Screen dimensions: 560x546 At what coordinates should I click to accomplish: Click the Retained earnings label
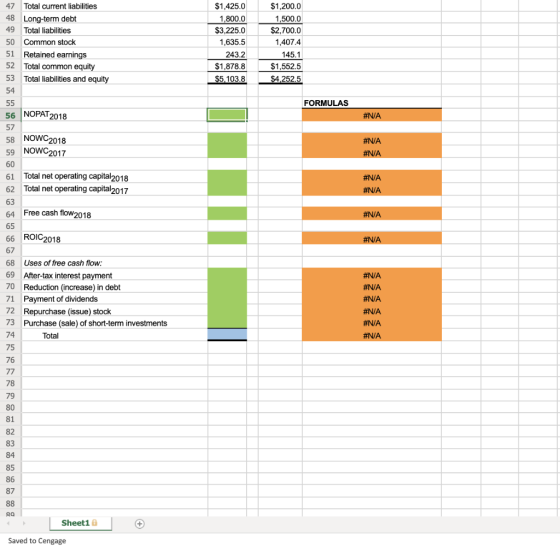(x=55, y=55)
